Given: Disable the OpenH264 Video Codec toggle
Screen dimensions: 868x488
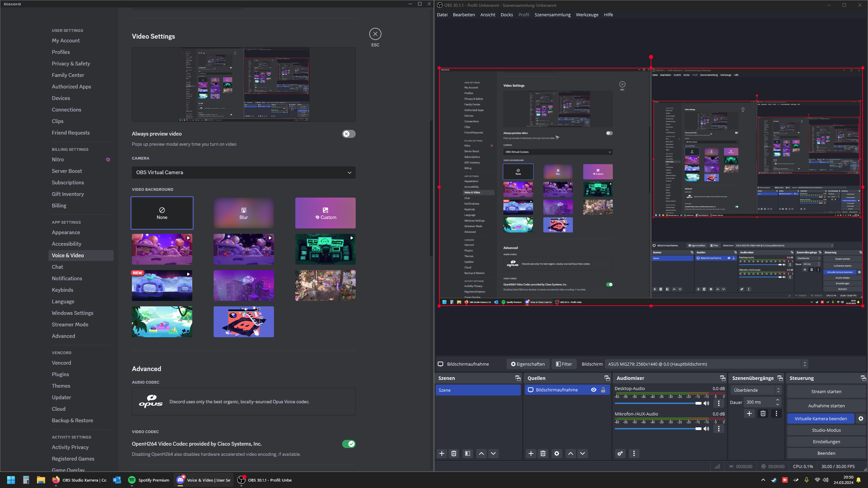Looking at the screenshot, I should 349,444.
